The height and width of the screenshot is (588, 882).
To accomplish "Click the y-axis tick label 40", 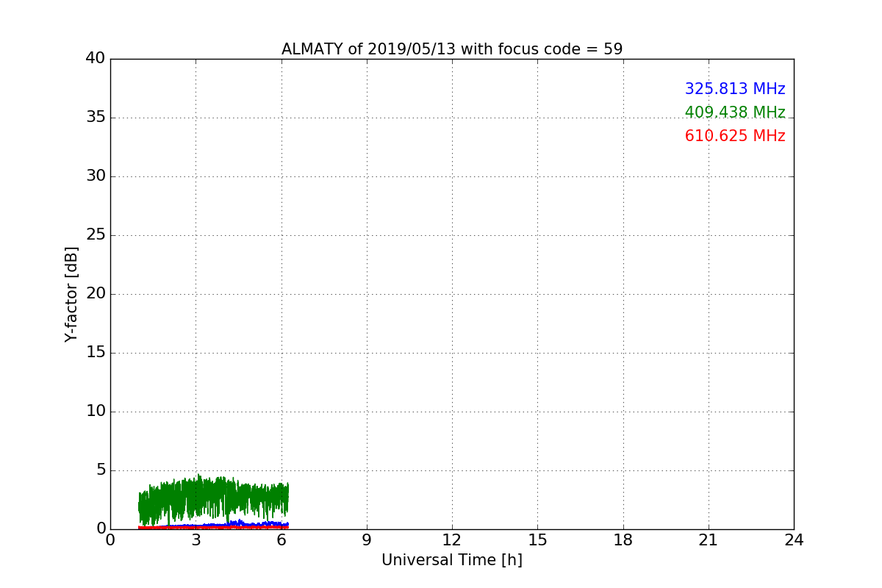I will [x=96, y=59].
